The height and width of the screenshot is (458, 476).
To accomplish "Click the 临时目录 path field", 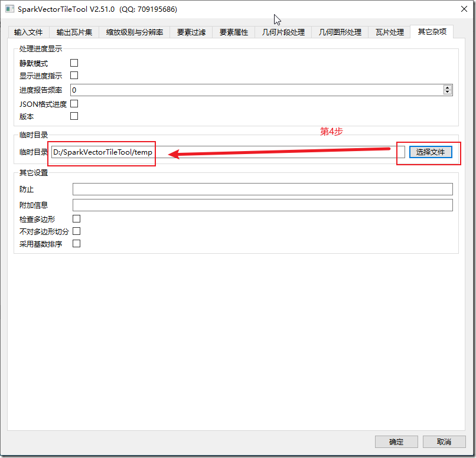I will tap(228, 152).
